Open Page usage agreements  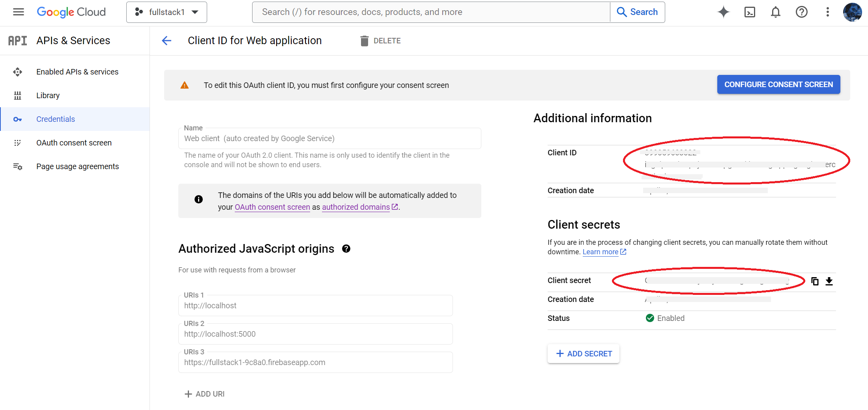tap(77, 166)
